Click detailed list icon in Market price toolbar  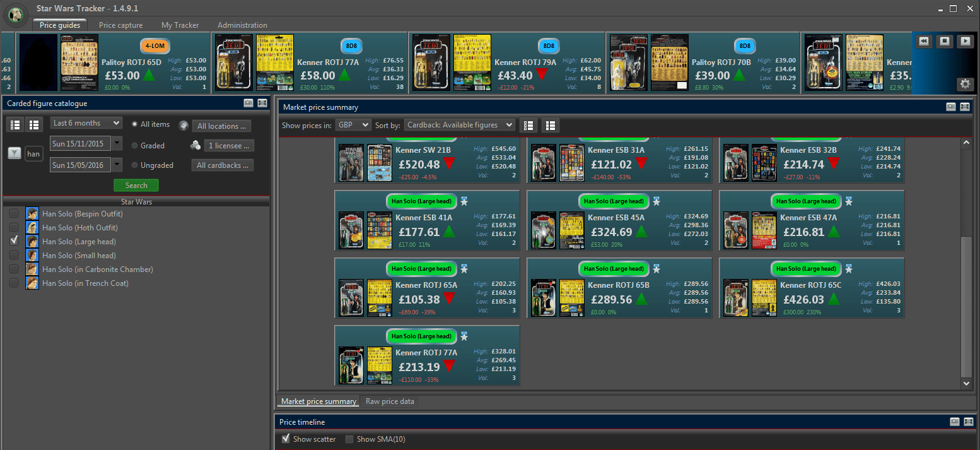pos(530,125)
